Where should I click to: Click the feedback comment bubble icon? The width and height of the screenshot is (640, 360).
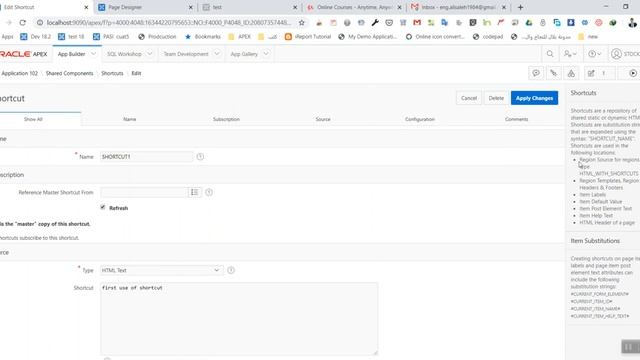[x=536, y=73]
